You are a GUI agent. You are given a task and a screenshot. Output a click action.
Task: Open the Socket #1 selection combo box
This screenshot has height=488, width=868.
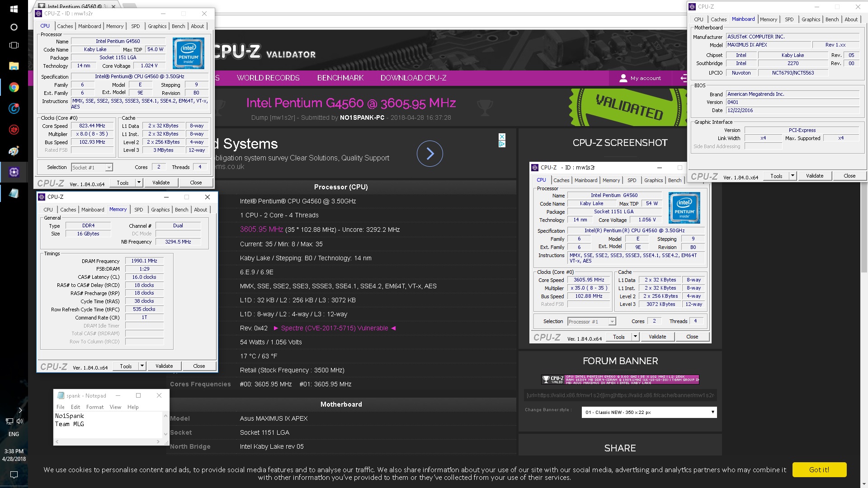click(x=92, y=168)
